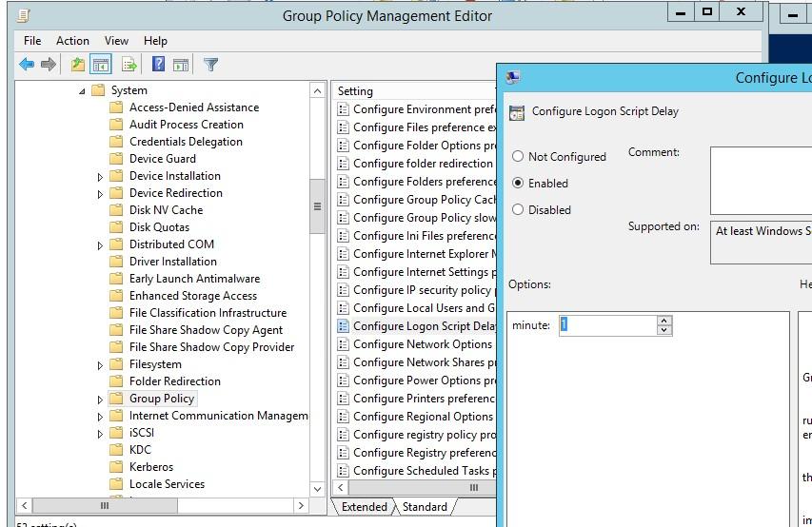Open the Action menu

click(x=72, y=40)
